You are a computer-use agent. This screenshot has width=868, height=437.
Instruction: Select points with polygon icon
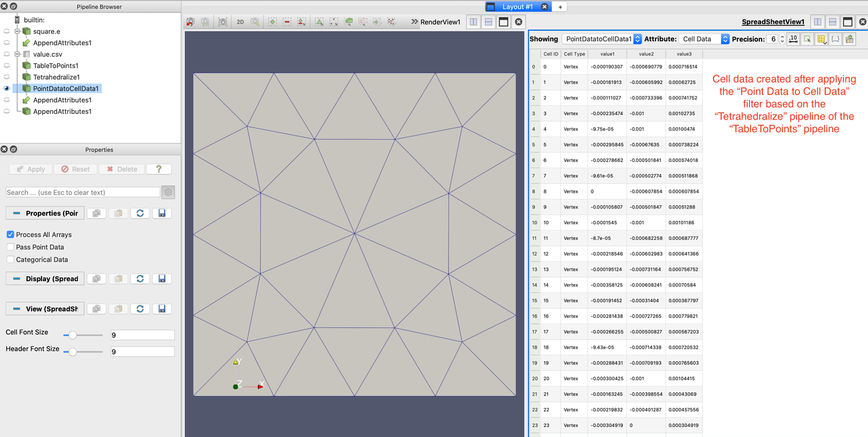point(392,22)
